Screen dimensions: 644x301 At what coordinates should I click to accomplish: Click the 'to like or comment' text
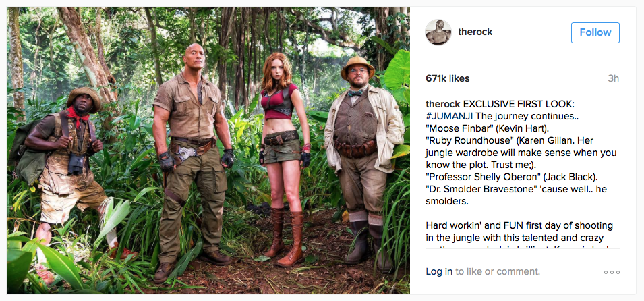click(x=498, y=271)
